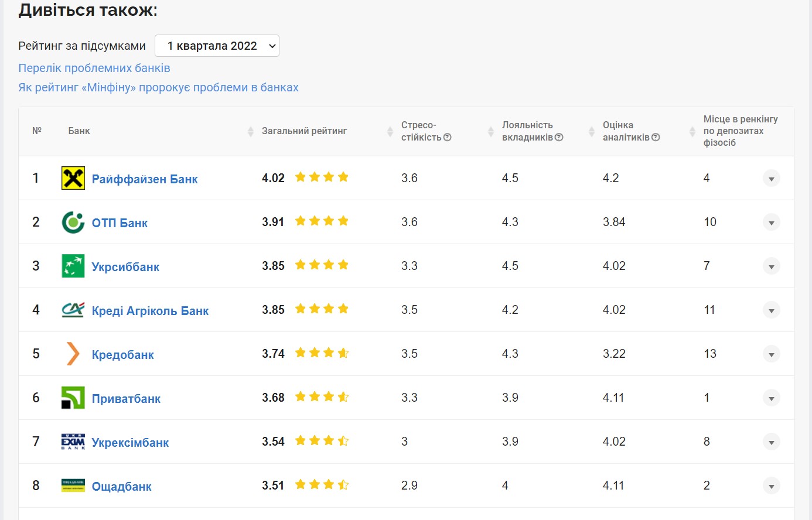Click the Credit Agricole logo icon
This screenshot has width=812, height=520.
[73, 310]
